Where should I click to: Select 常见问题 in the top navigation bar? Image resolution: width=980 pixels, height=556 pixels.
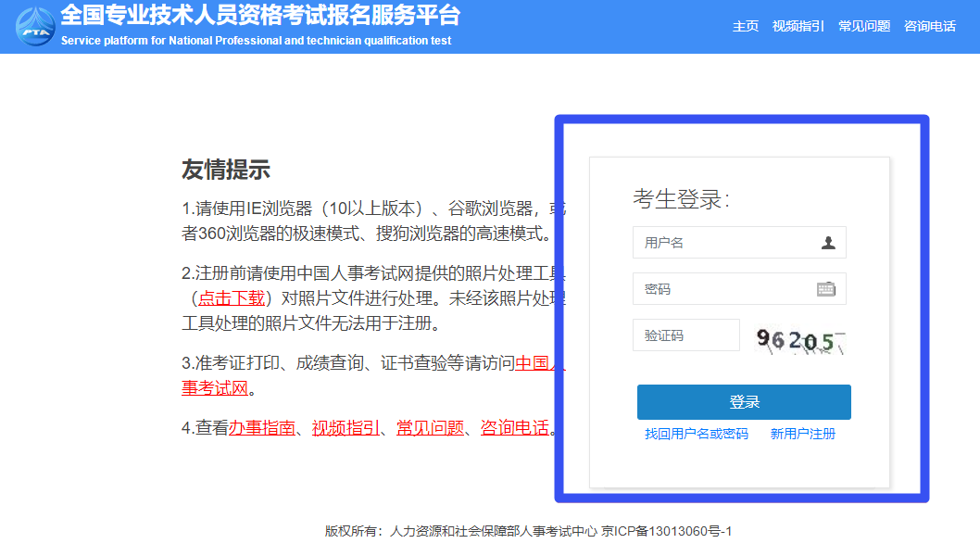point(863,26)
